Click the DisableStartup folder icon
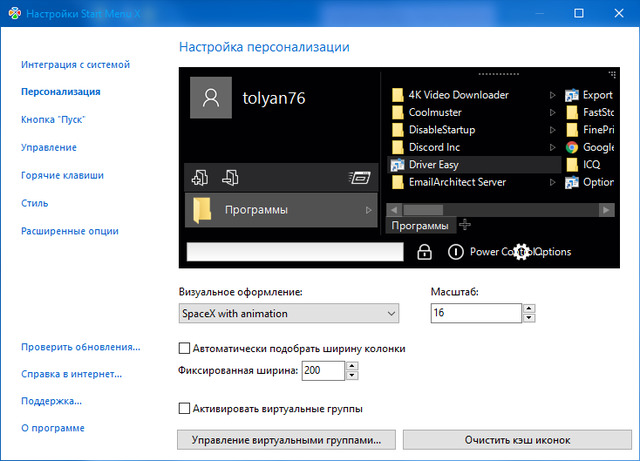This screenshot has height=461, width=640. [398, 130]
